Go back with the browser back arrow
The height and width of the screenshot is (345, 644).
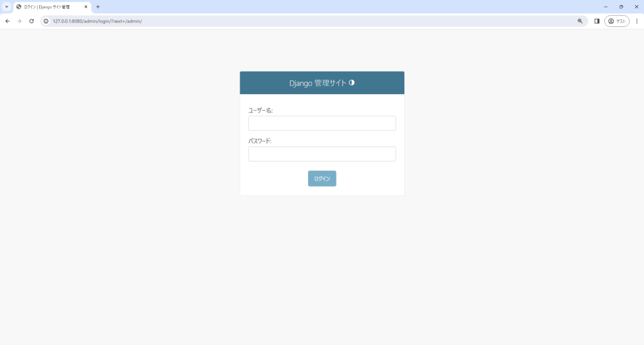[x=8, y=21]
